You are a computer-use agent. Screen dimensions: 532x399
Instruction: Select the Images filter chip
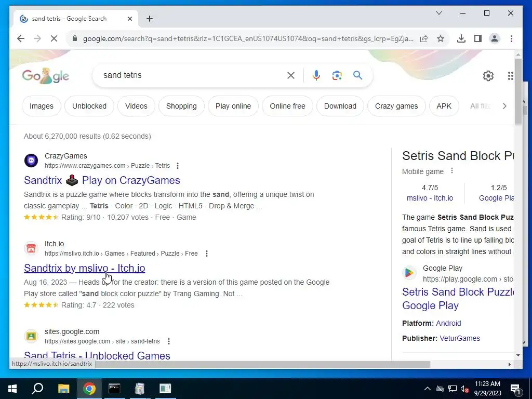point(42,106)
